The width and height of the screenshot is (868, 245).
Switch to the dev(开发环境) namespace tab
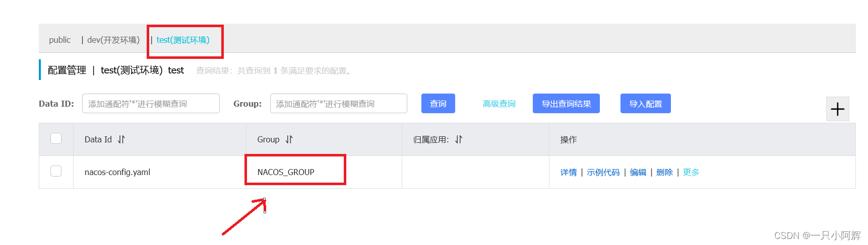(x=113, y=40)
